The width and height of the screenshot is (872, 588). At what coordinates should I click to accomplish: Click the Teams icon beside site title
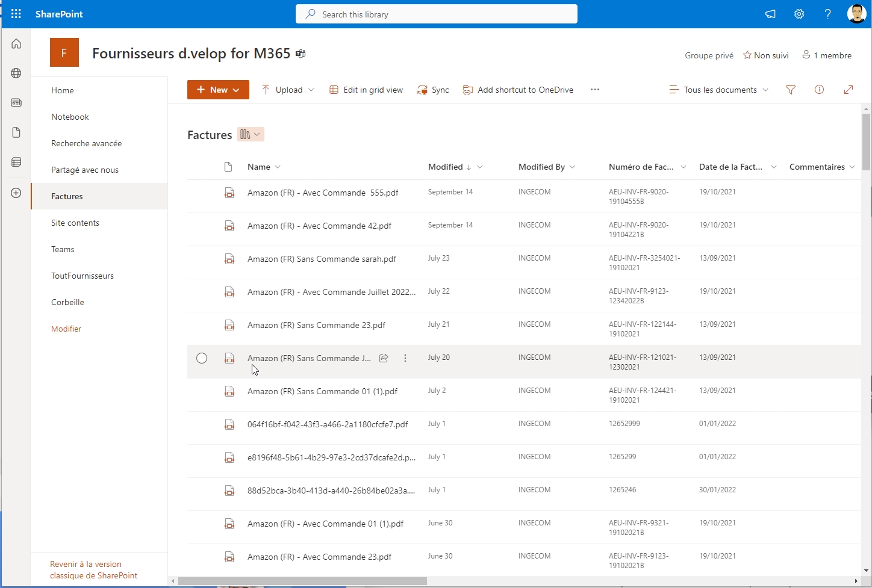[301, 54]
